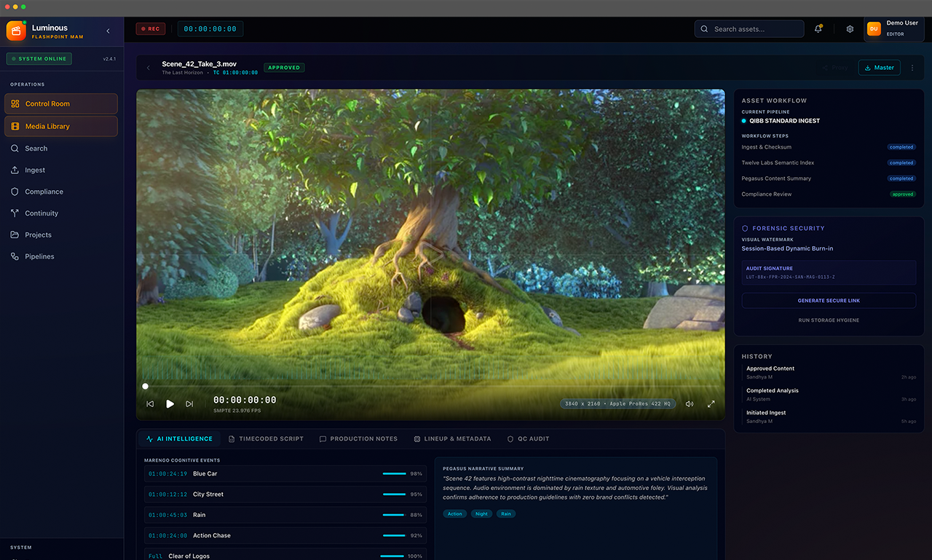Share the Proxy version
Image resolution: width=932 pixels, height=560 pixels.
tap(835, 68)
